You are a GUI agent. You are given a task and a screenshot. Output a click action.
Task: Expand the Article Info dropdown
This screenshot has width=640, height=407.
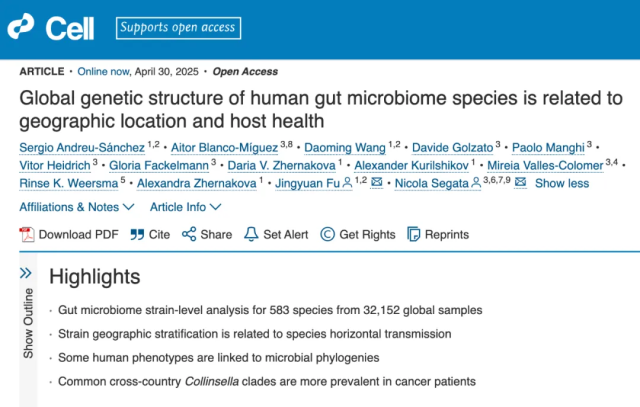tap(186, 207)
